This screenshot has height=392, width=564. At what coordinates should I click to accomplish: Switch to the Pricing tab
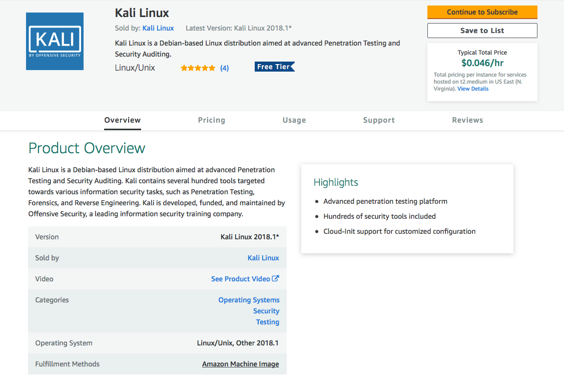pyautogui.click(x=211, y=120)
